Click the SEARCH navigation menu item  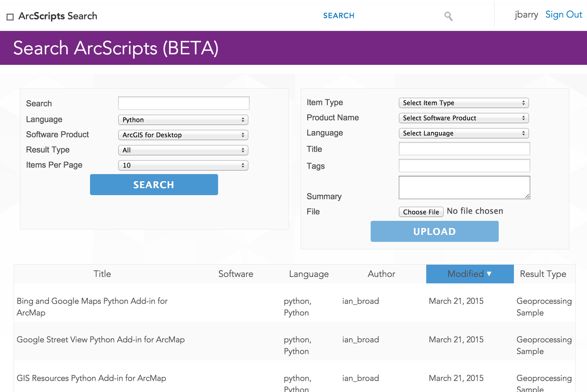click(x=339, y=16)
